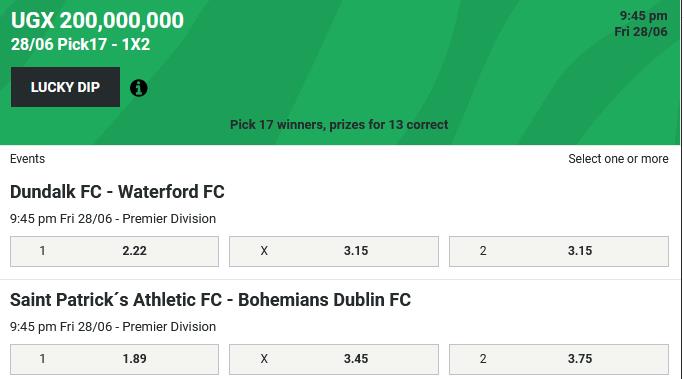Open the info icon beside Lucky Dip

(139, 88)
